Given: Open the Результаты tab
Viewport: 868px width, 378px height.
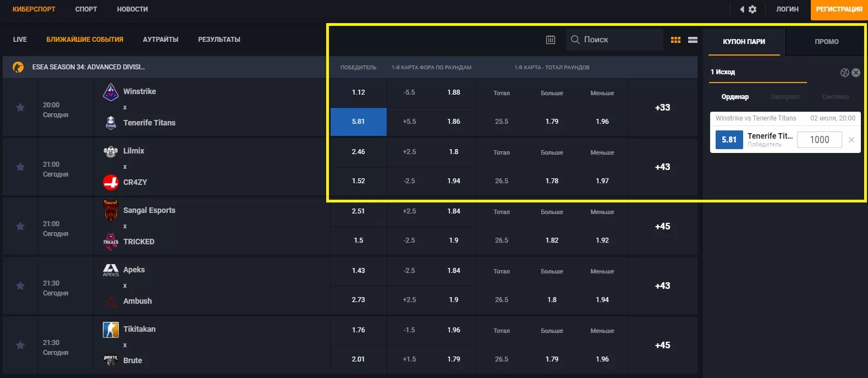Looking at the screenshot, I should coord(219,40).
